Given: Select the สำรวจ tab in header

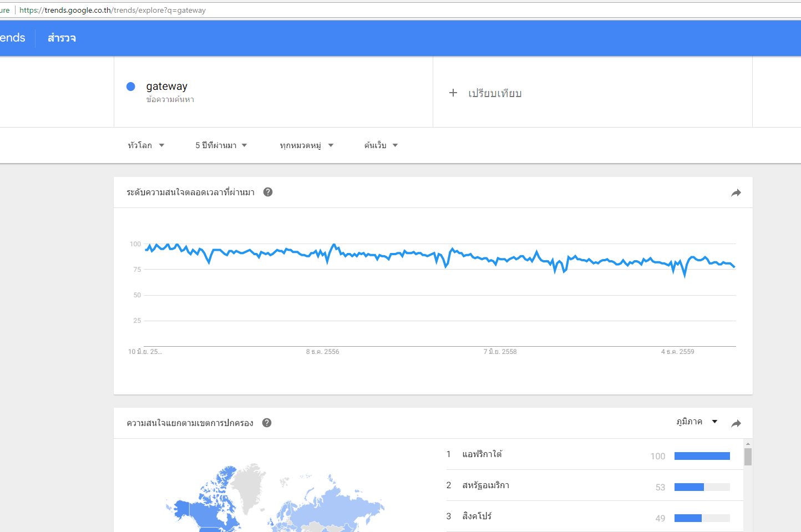Looking at the screenshot, I should coord(62,38).
